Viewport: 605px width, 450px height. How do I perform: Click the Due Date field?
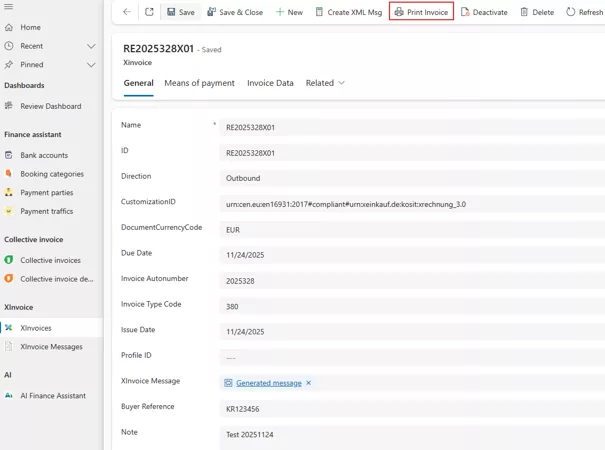point(412,255)
